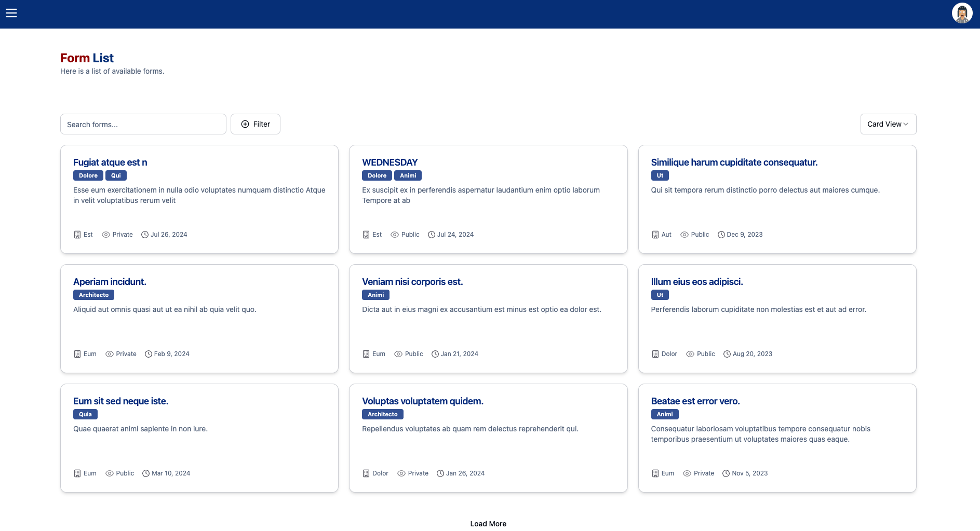Select the Architecto tag on Voluptas card
980x531 pixels.
(382, 414)
